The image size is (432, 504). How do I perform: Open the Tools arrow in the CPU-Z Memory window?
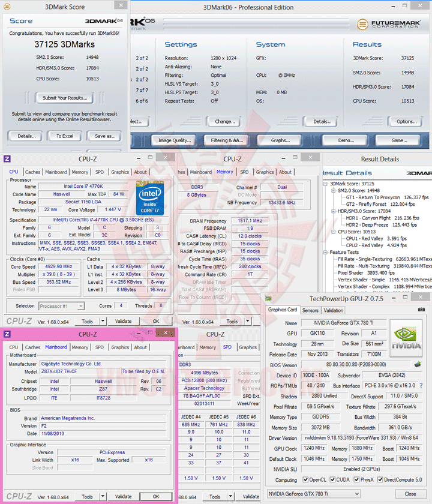(248, 321)
